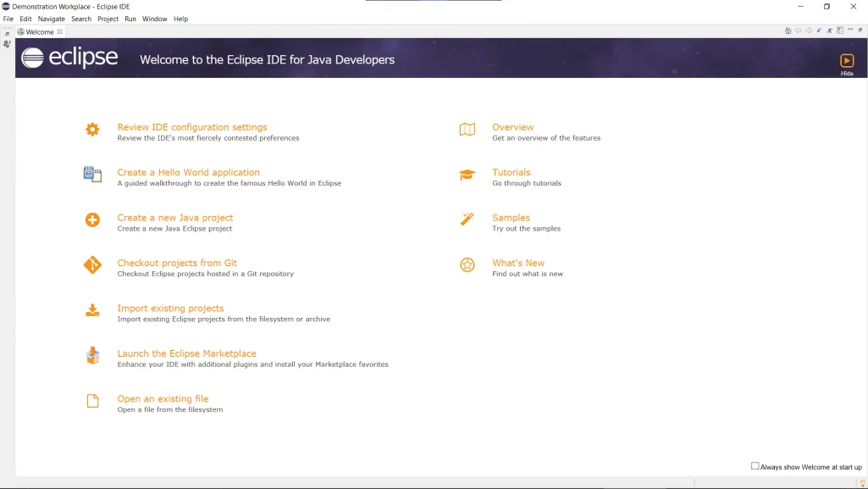Open the Customize page icon
This screenshot has height=489, width=868.
pyautogui.click(x=840, y=31)
